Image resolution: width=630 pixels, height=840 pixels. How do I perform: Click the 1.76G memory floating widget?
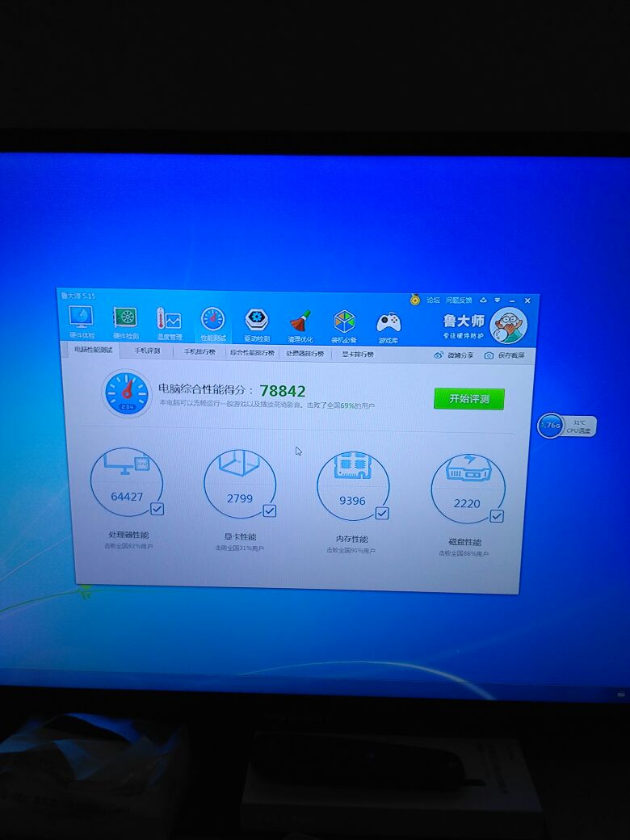click(550, 426)
